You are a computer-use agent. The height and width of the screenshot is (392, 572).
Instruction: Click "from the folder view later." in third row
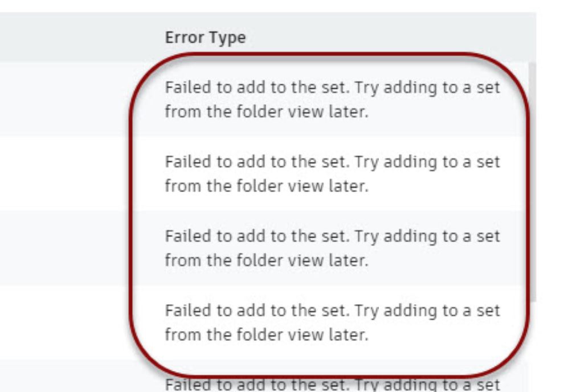pyautogui.click(x=267, y=260)
